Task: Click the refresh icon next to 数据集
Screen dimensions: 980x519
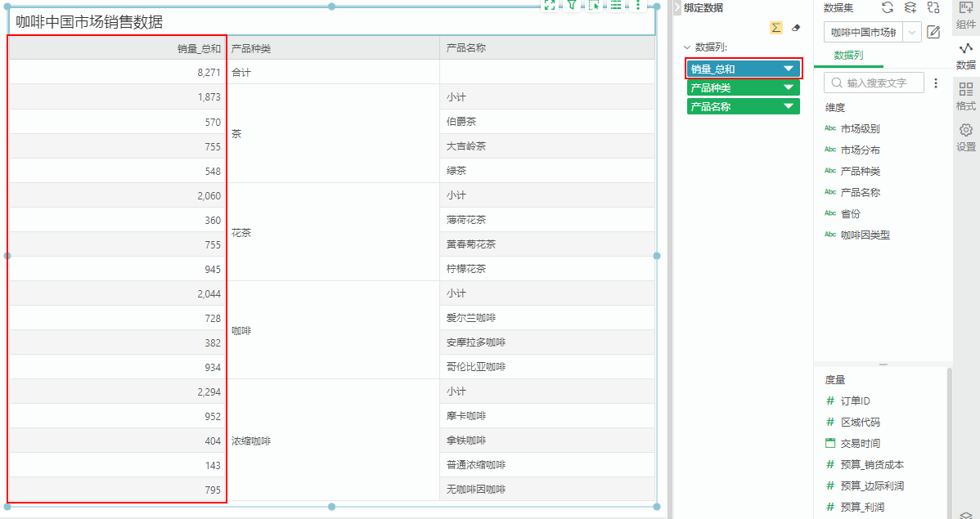Action: pos(889,7)
